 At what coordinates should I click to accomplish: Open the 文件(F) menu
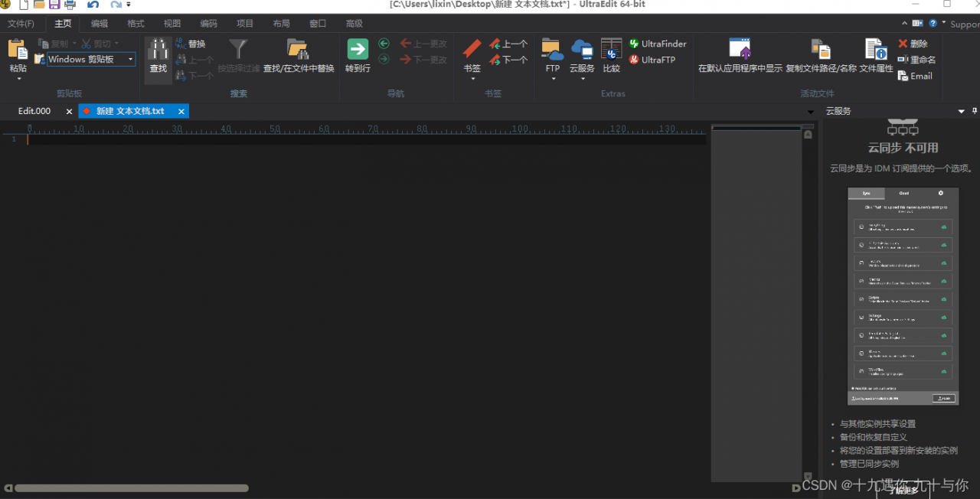click(21, 24)
